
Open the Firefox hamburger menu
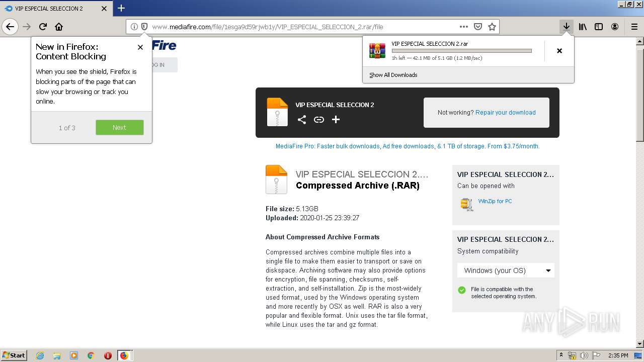[x=634, y=27]
